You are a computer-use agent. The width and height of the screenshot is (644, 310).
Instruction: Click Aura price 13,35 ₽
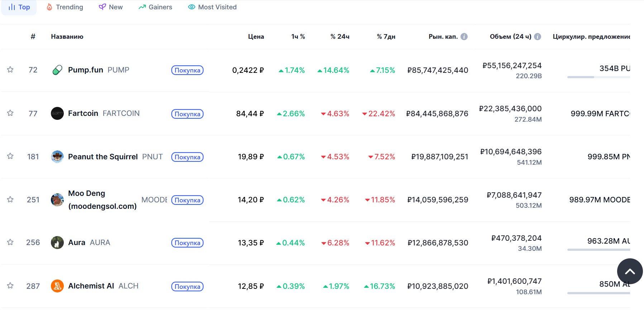point(251,243)
